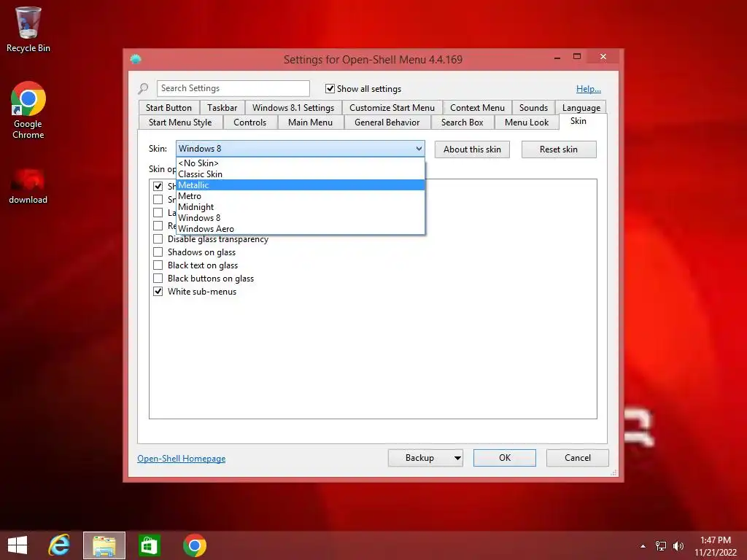Click the About this skin button
The image size is (747, 560).
point(472,149)
